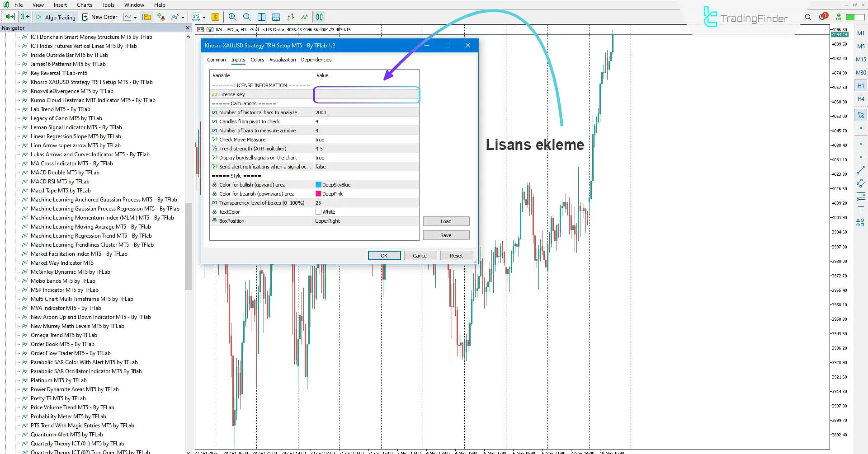Enable Send alert notifications when a signal occurs

click(x=366, y=166)
